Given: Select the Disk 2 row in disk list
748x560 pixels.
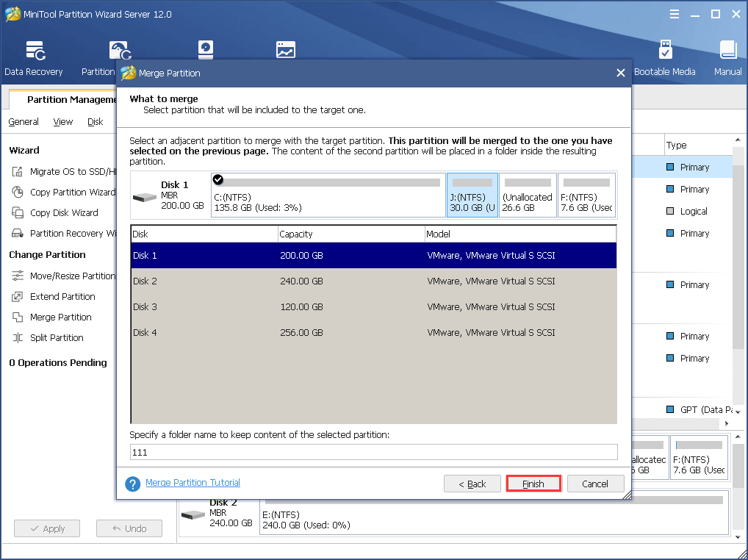Looking at the screenshot, I should 373,281.
